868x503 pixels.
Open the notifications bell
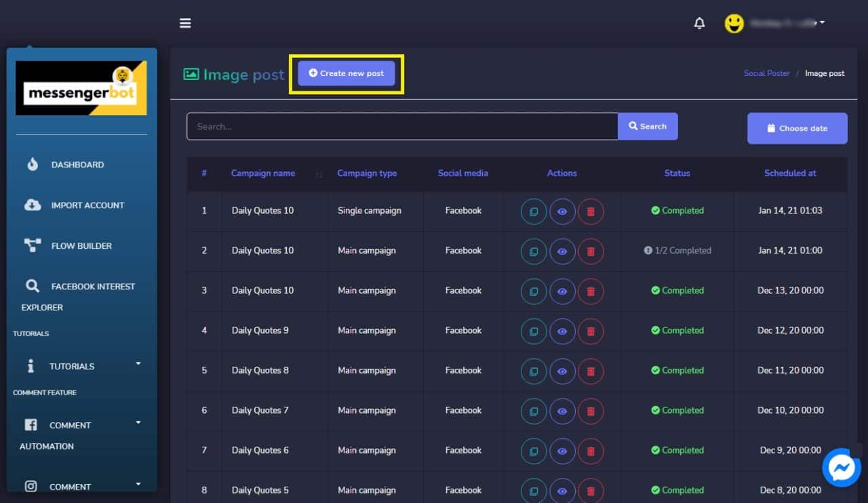point(699,22)
